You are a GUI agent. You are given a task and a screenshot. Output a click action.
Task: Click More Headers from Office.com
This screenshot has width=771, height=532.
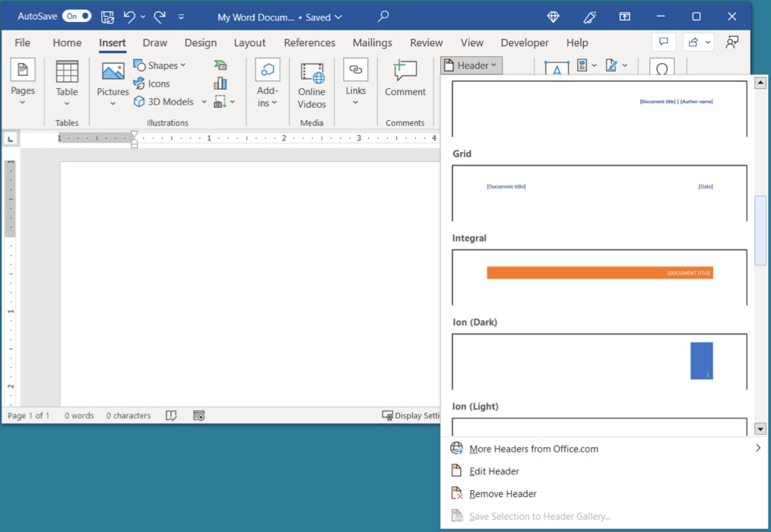tap(534, 448)
